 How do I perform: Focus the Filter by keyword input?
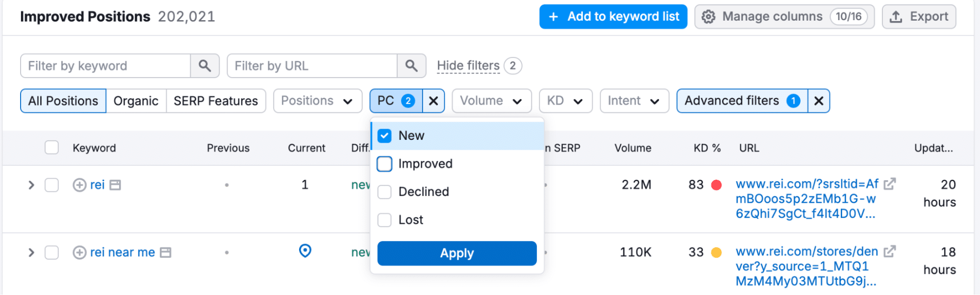[105, 66]
